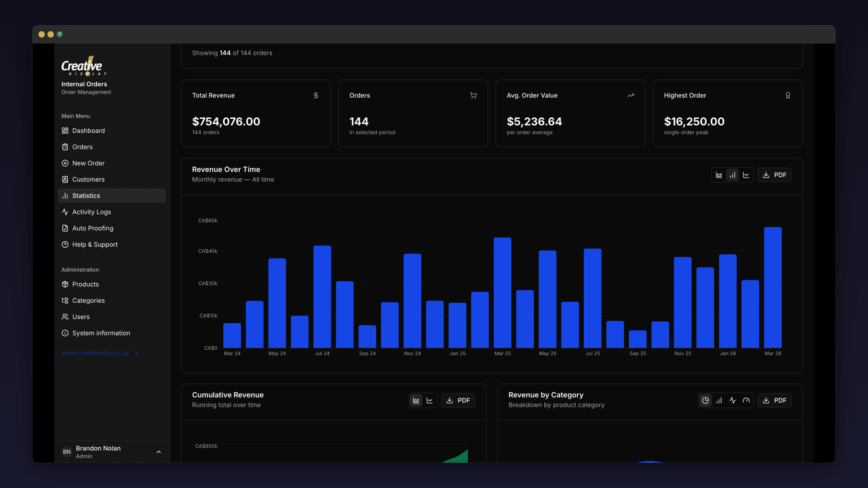Open the New Order page
This screenshot has width=868, height=488.
[x=88, y=163]
